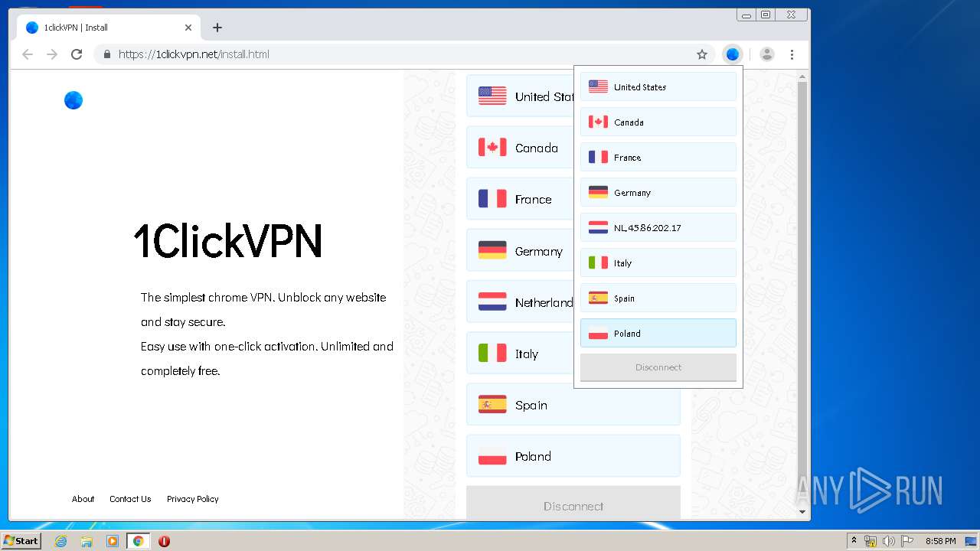Screen dimensions: 980x551
Task: Open the Windows Start menu
Action: point(21,540)
